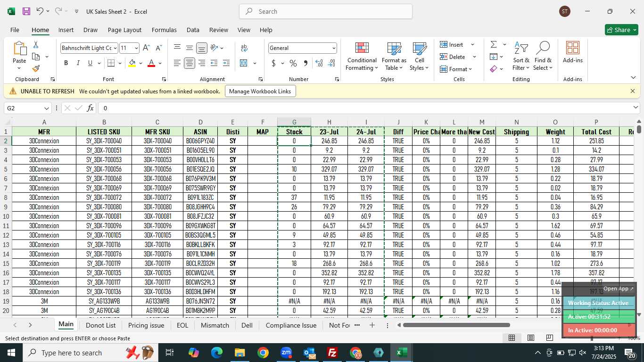
Task: Select column G header
Action: [x=294, y=122]
